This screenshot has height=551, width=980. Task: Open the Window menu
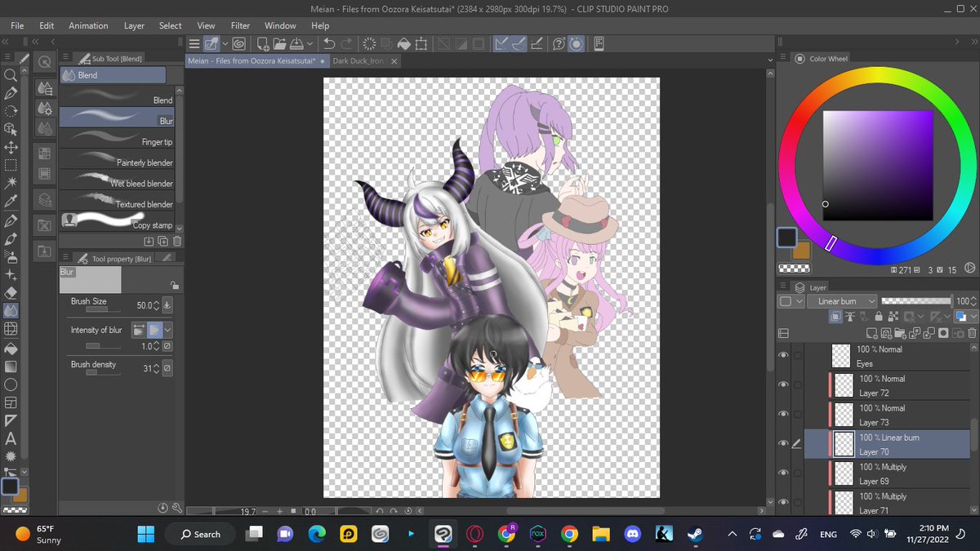280,25
